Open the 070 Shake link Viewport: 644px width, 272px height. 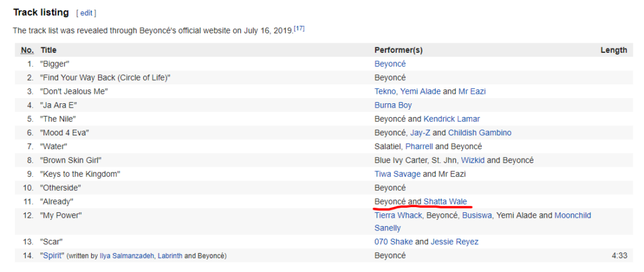click(x=394, y=242)
